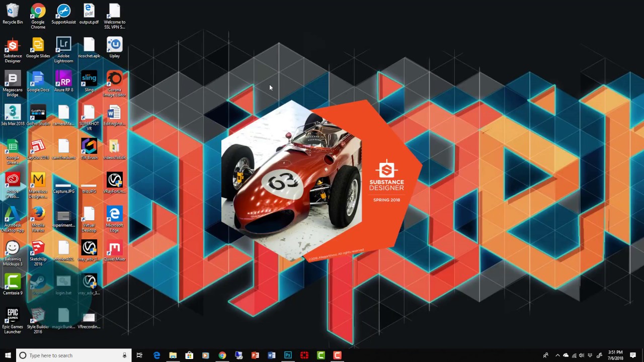Open the Action Center notifications icon

[x=633, y=355]
